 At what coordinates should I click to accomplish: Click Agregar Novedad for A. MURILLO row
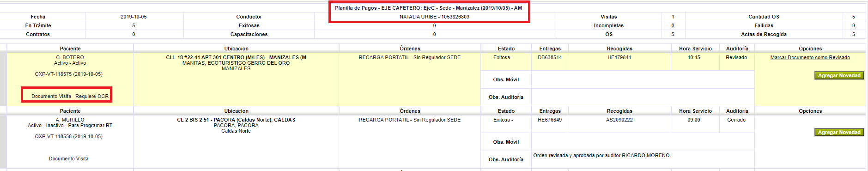[839, 132]
